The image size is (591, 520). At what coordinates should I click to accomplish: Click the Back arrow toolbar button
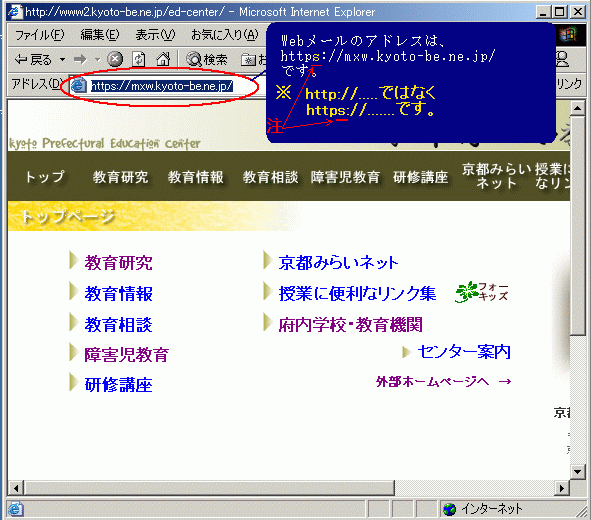(x=32, y=60)
